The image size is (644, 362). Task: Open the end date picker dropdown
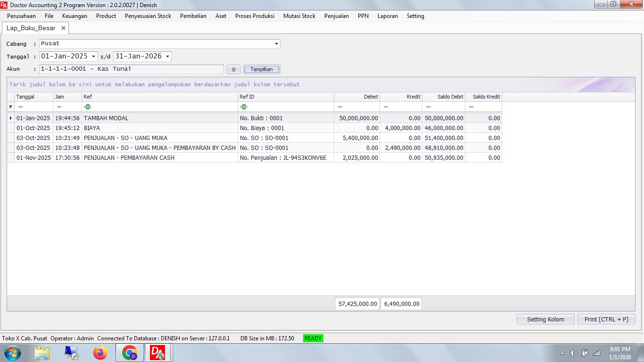(x=167, y=57)
